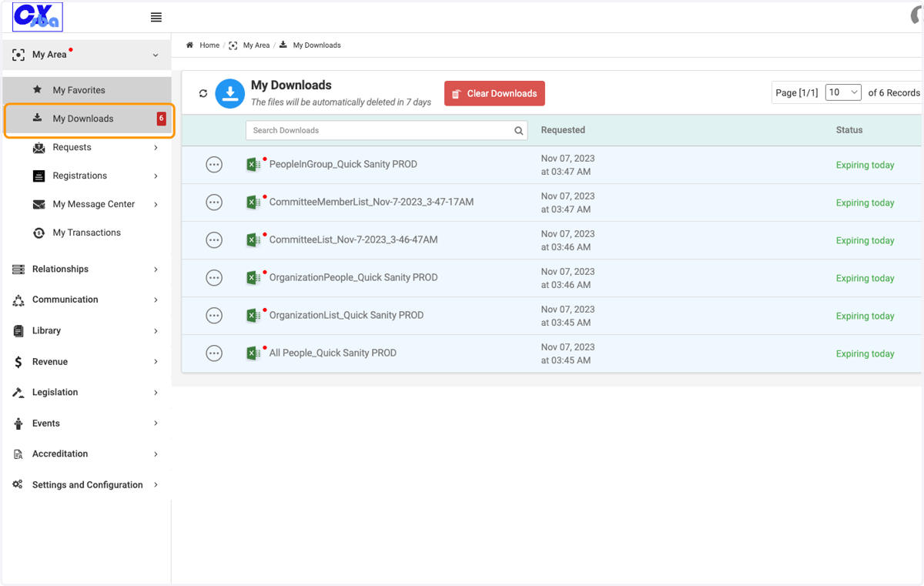Click the Communication sidebar icon

18,300
